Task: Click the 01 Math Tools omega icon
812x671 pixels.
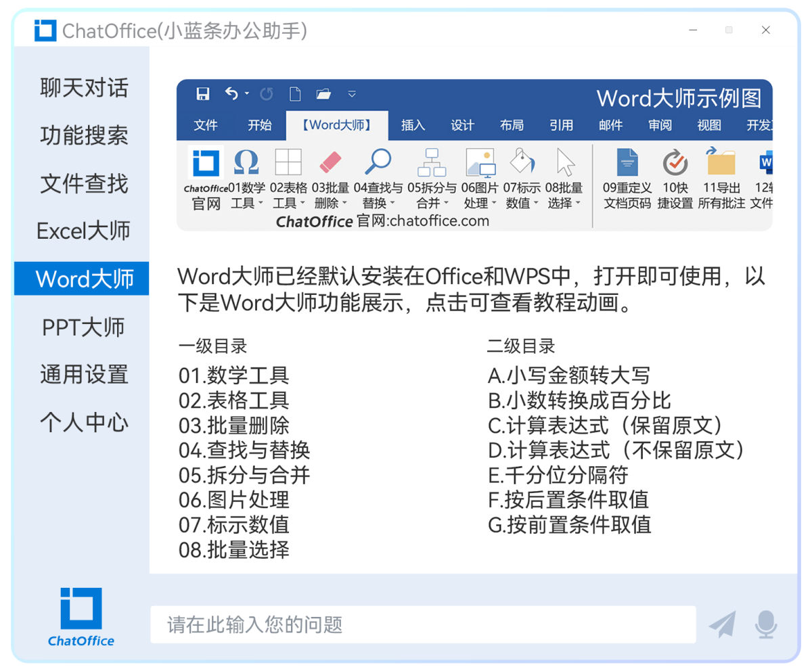Action: point(246,163)
